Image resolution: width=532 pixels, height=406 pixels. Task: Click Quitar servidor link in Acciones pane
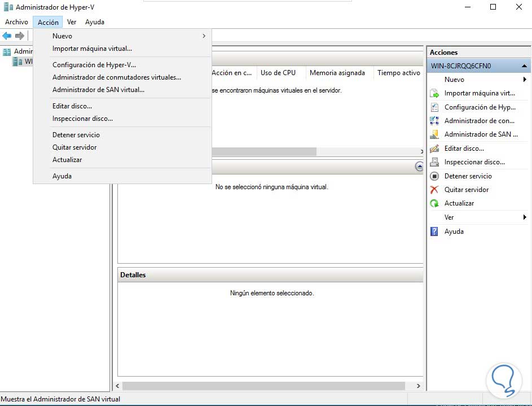(467, 189)
